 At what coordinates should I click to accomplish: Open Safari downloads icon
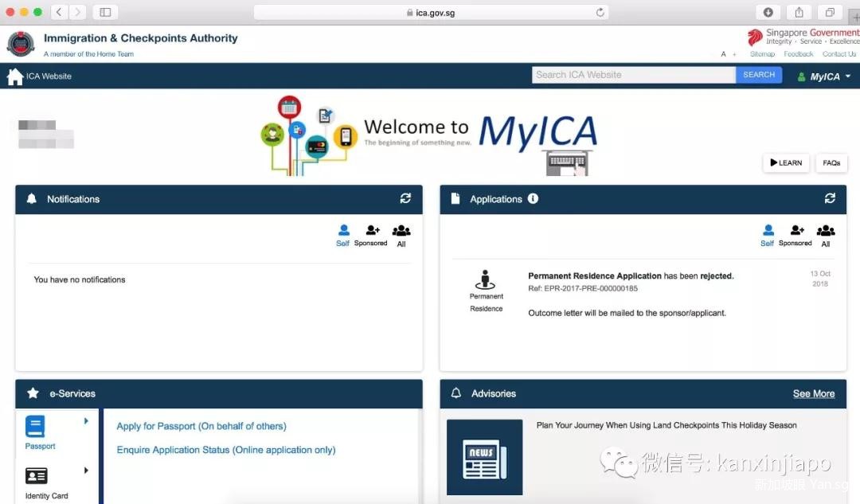768,12
